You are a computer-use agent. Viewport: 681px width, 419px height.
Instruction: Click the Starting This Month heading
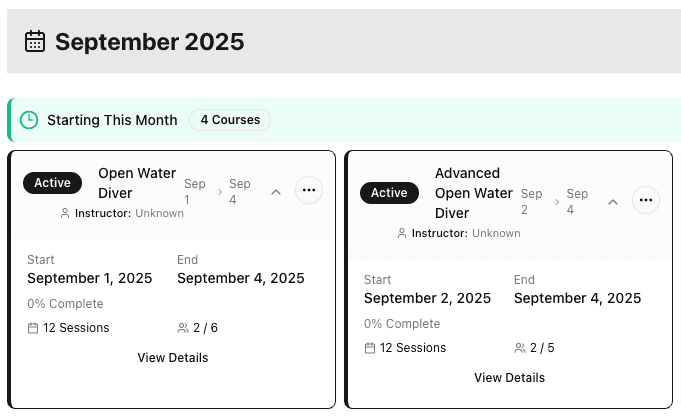pyautogui.click(x=112, y=120)
